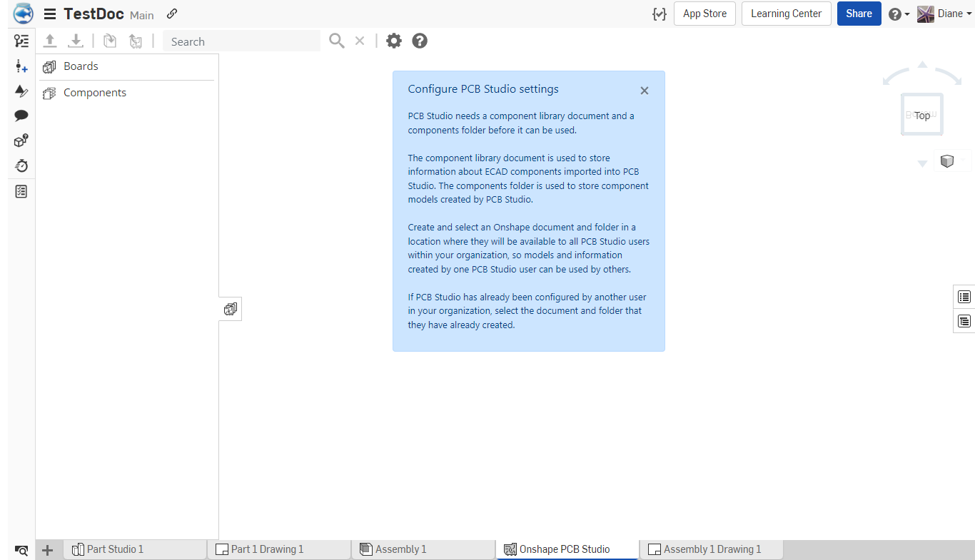975x560 pixels.
Task: Click the import upload arrow icon
Action: click(x=50, y=41)
